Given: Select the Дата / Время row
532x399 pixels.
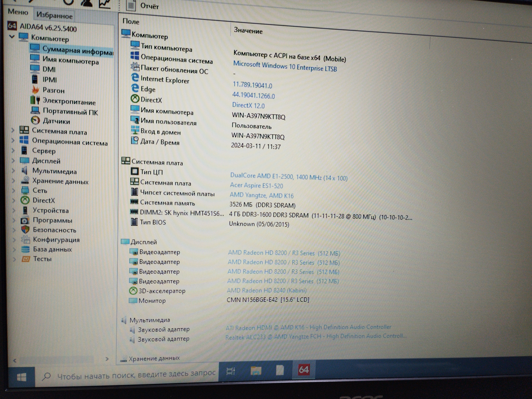Looking at the screenshot, I should coord(160,142).
